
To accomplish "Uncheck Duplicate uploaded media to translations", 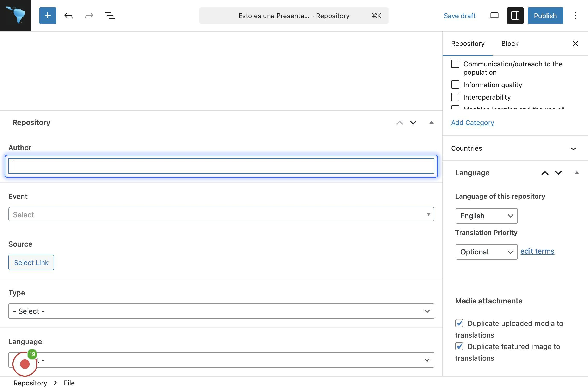I will (x=459, y=323).
